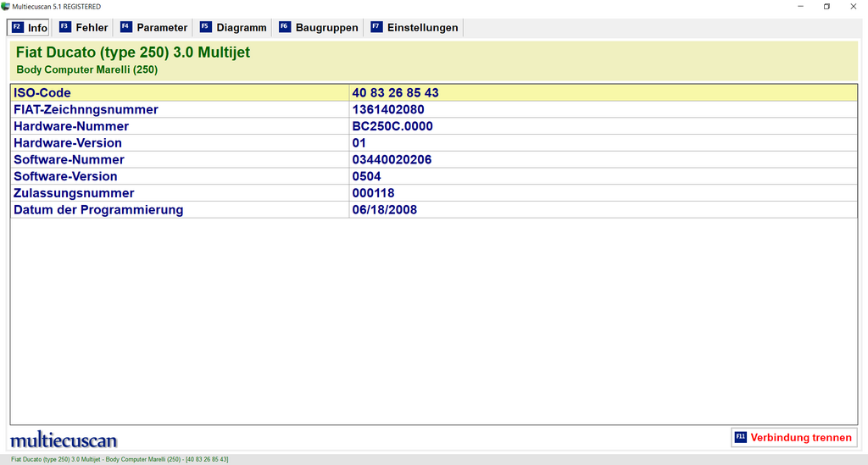This screenshot has width=868, height=465.
Task: Select the Hardware-Nummer row
Action: [434, 126]
